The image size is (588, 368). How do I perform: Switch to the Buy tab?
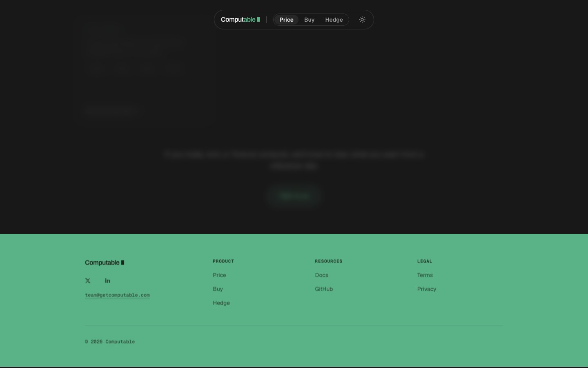(x=309, y=20)
